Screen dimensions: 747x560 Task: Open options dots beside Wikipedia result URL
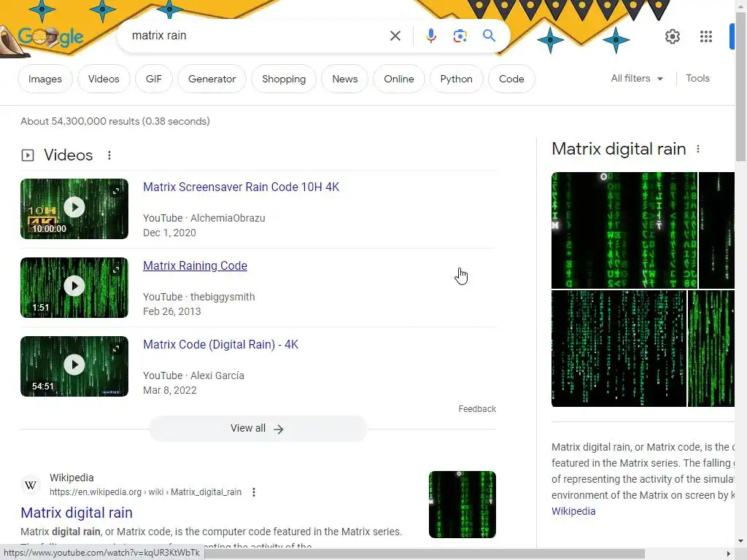click(254, 492)
